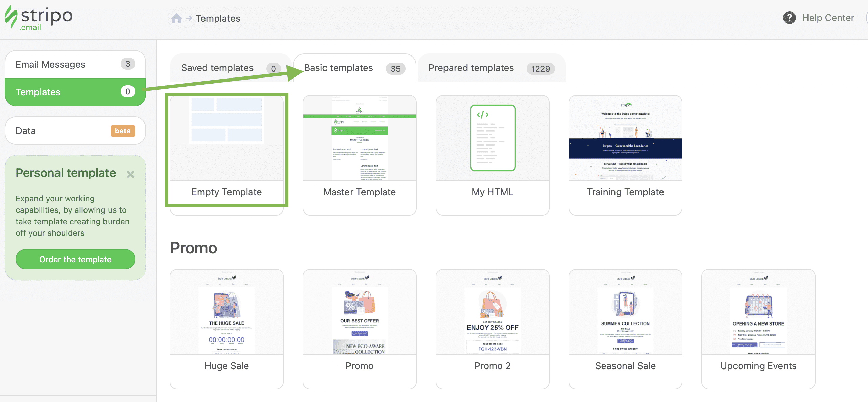Click the question mark Help Center icon
The height and width of the screenshot is (402, 868).
click(789, 18)
